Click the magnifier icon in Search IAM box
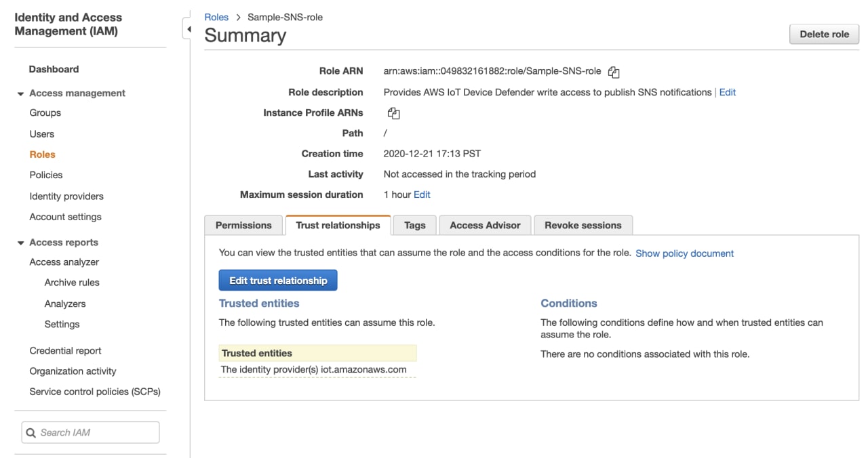This screenshot has height=458, width=868. point(31,432)
